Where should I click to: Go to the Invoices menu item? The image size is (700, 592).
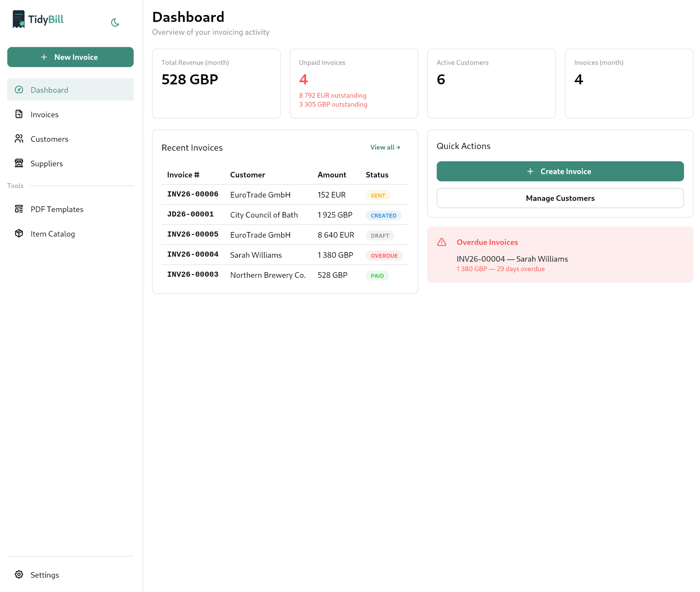45,114
